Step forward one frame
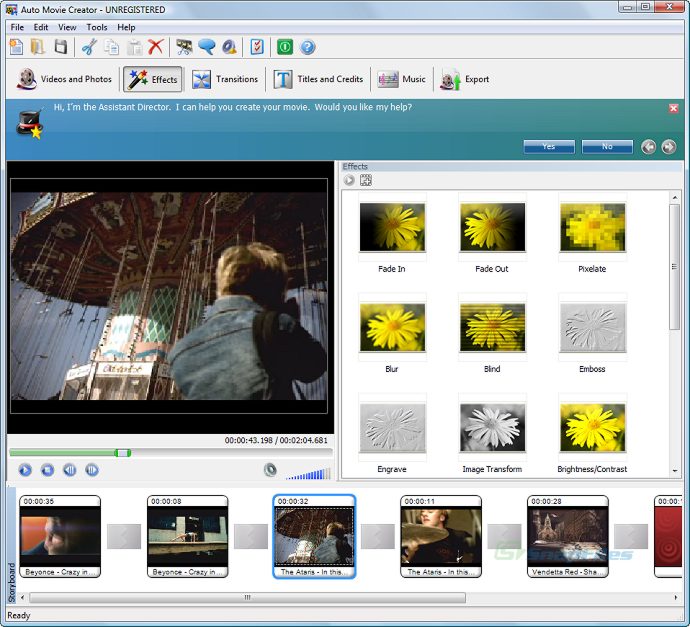This screenshot has width=690, height=627. coord(92,470)
